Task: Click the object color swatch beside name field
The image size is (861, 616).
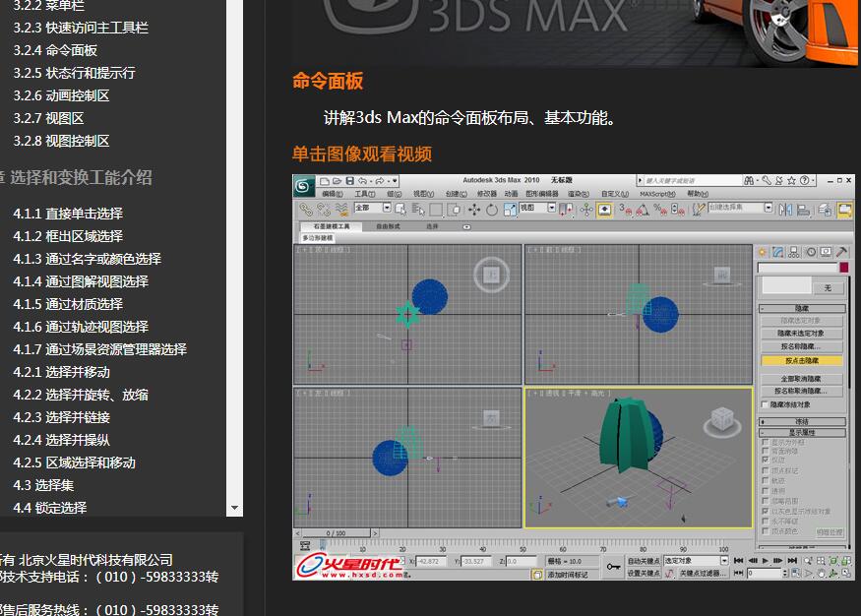Action: (843, 268)
